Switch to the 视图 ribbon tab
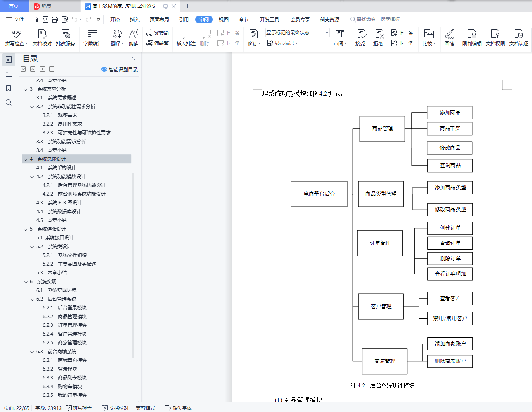This screenshot has width=532, height=412. point(224,19)
